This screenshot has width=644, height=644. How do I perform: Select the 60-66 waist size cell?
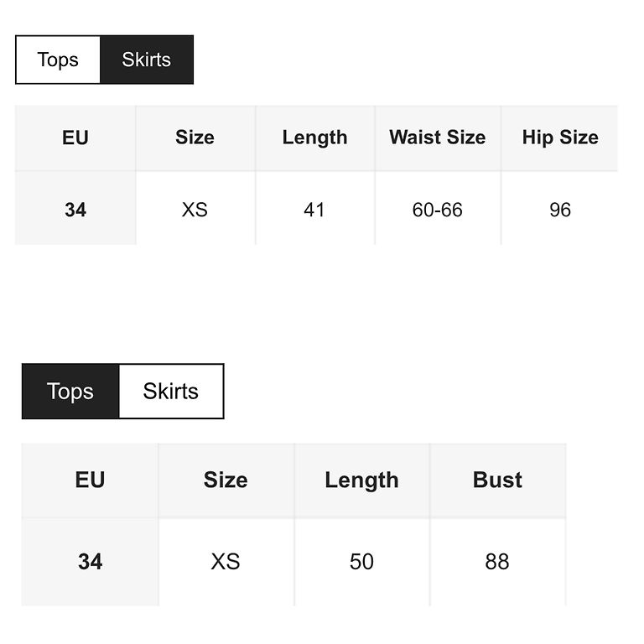pyautogui.click(x=437, y=210)
